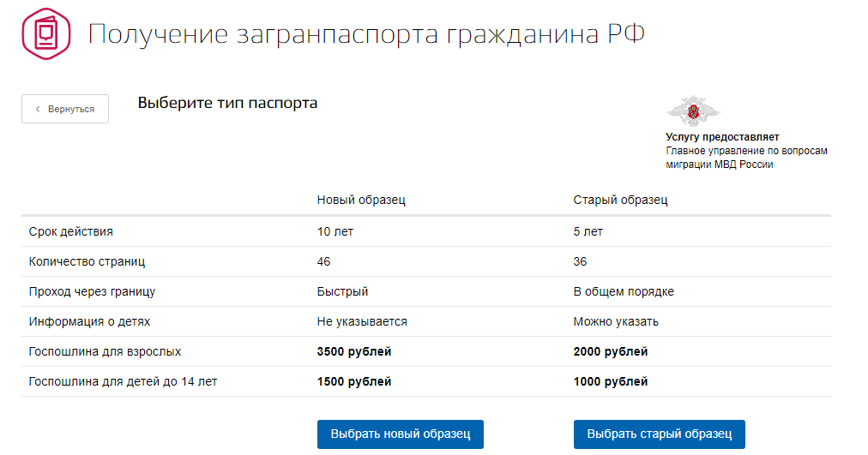Screen dimensions: 868x455
Task: Choose Выбрать новый образец button
Action: click(401, 434)
